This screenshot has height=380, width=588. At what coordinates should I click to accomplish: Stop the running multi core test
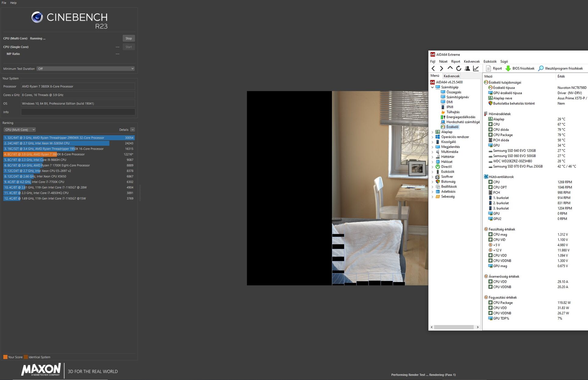click(129, 38)
